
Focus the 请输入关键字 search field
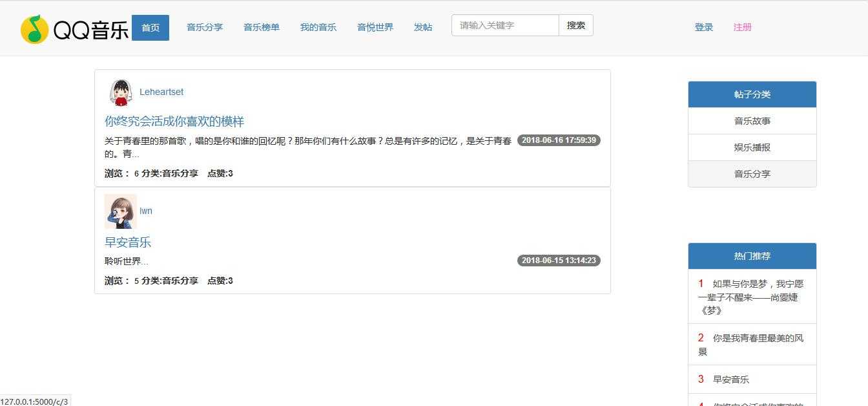tap(505, 25)
